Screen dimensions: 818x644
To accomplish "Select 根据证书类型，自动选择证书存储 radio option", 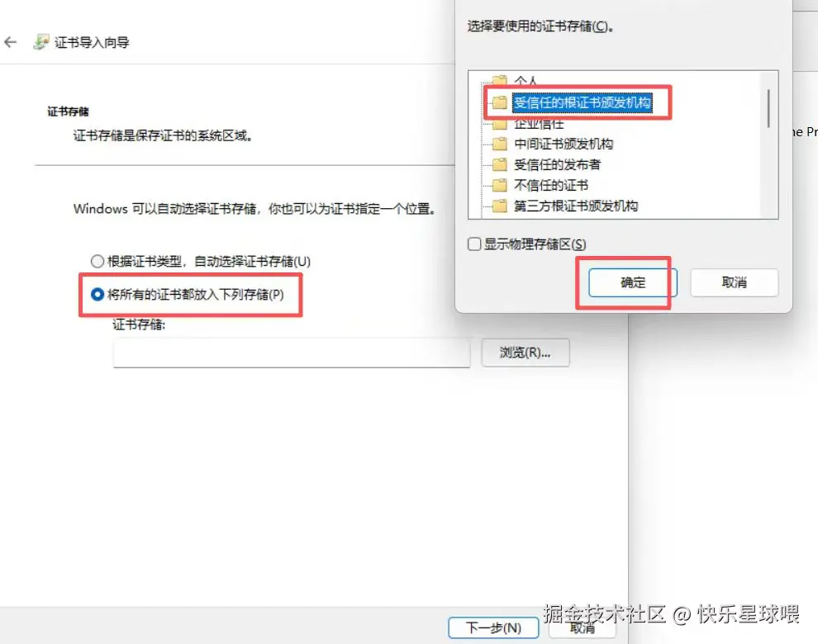I will point(97,261).
